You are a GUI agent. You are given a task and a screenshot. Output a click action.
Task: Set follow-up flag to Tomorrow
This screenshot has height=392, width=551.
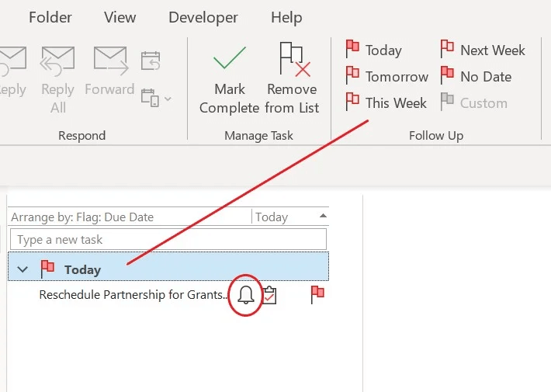tap(386, 77)
